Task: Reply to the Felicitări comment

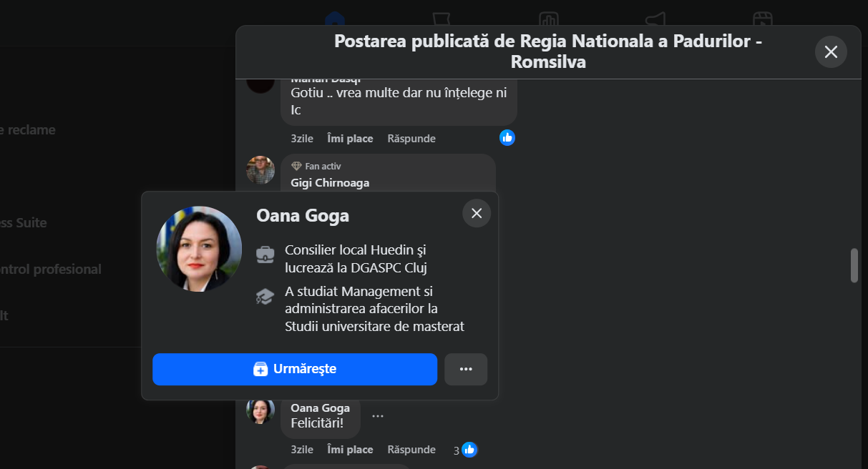Action: [411, 450]
